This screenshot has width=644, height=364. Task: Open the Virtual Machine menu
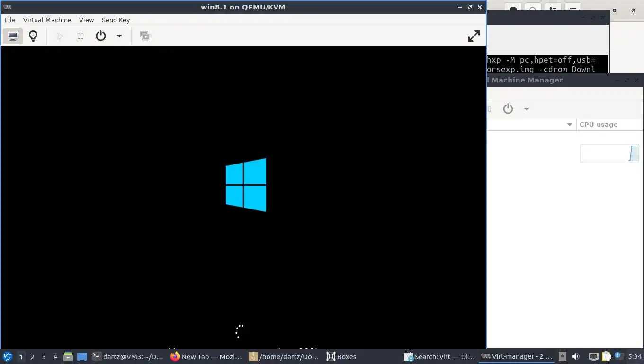pyautogui.click(x=47, y=20)
